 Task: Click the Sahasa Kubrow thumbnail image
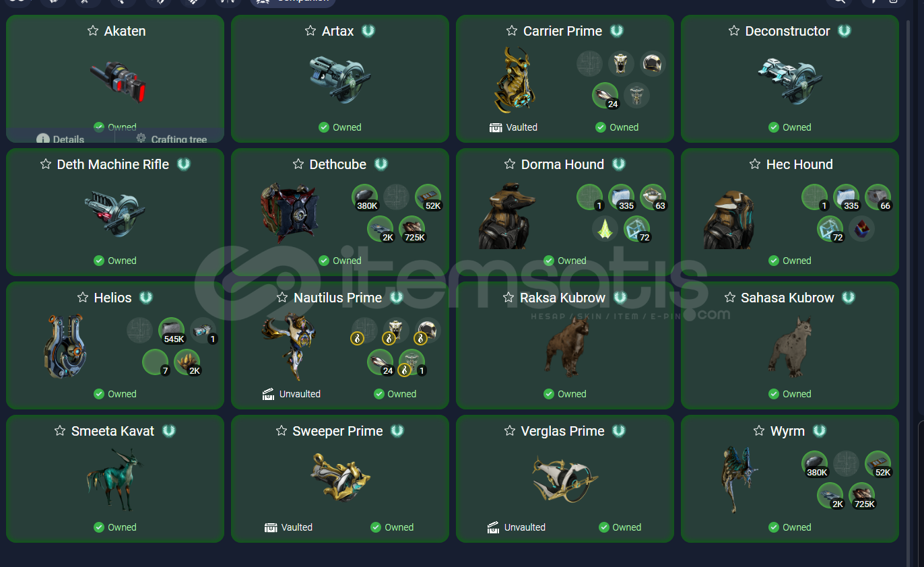pyautogui.click(x=790, y=346)
